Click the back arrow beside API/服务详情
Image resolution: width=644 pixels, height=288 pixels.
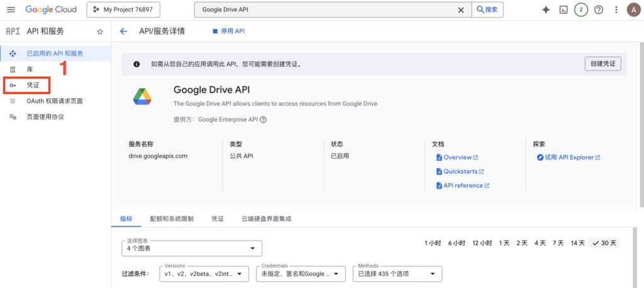point(123,31)
